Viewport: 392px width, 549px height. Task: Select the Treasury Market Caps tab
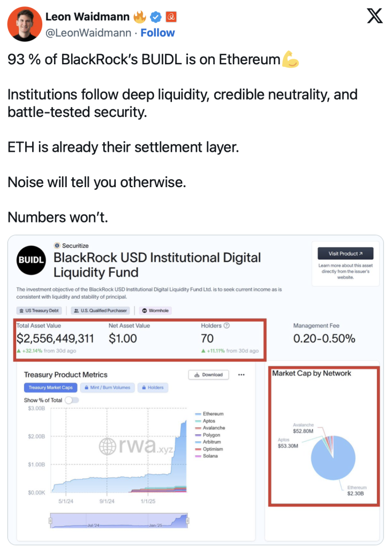[51, 388]
